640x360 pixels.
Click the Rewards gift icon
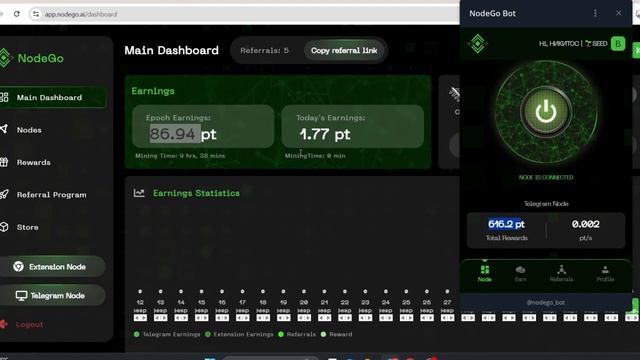pos(4,162)
